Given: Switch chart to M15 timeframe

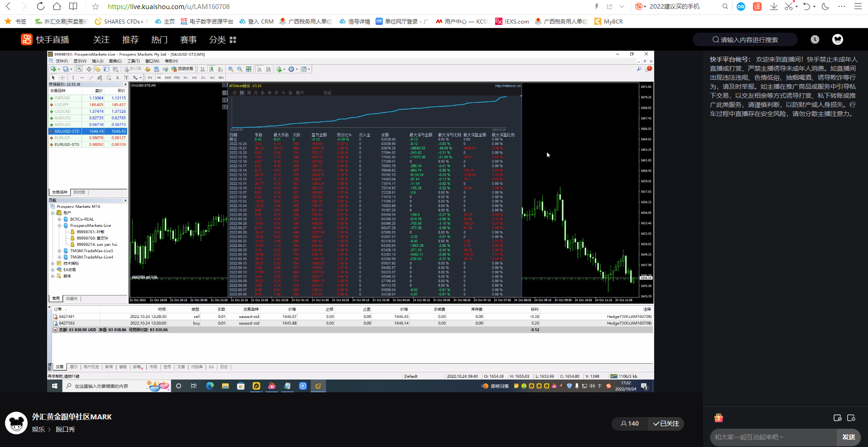Looking at the screenshot, I should point(168,78).
